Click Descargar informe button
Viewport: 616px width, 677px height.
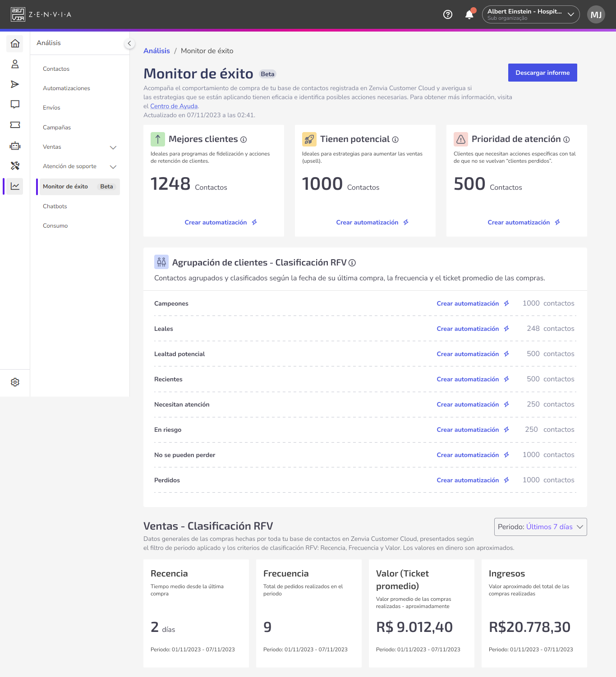point(542,73)
